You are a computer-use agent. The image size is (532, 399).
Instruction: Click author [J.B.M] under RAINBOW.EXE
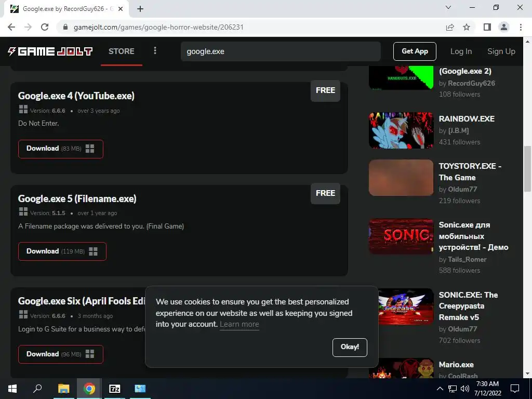(458, 130)
